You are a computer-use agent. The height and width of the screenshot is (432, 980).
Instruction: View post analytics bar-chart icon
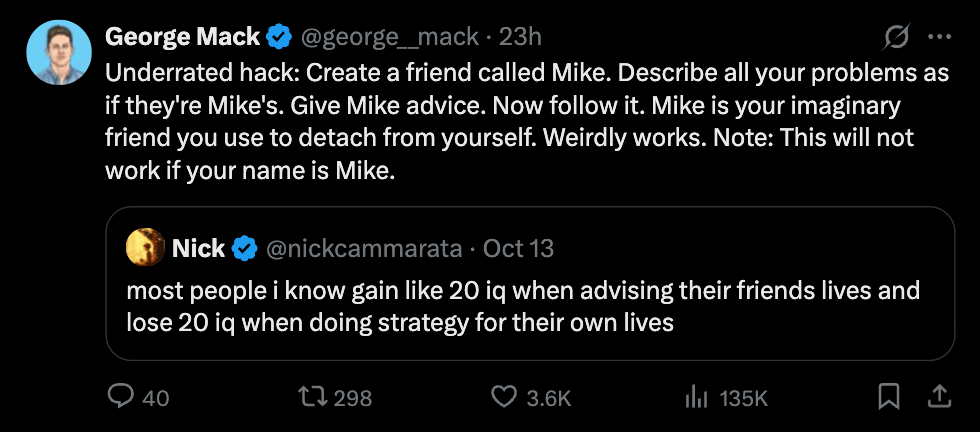[x=697, y=397]
